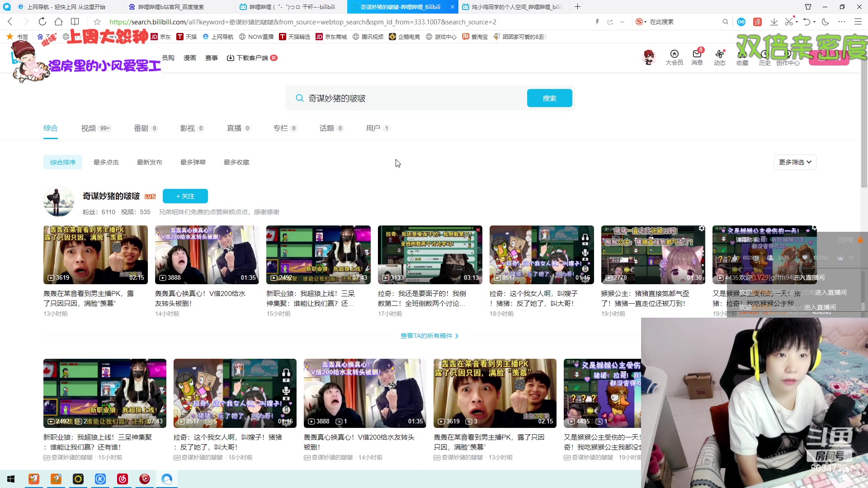Click the lightning speed-mode icon in address bar

click(597, 22)
